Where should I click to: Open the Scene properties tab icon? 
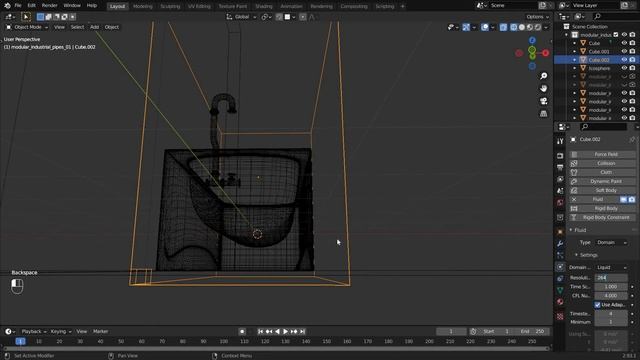(560, 191)
